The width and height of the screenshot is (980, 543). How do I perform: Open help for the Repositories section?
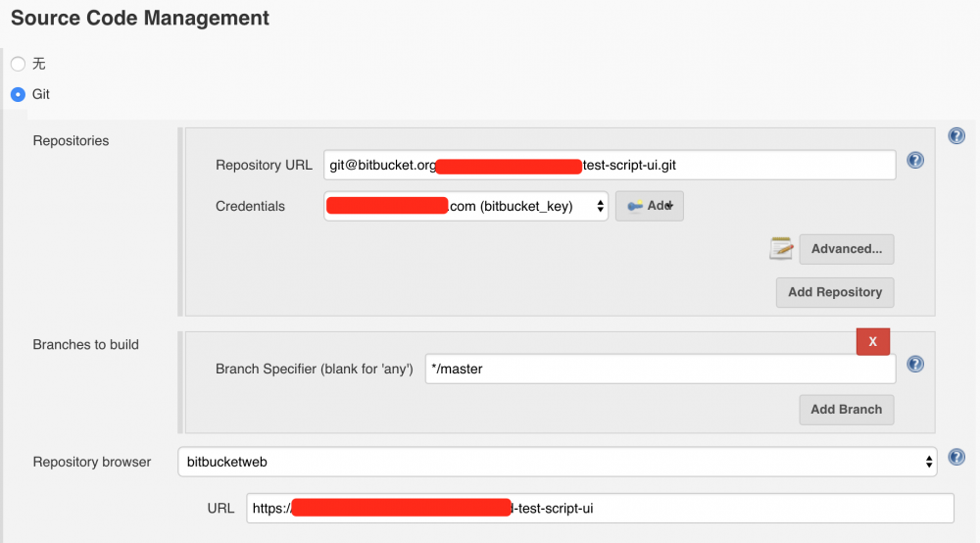[956, 136]
